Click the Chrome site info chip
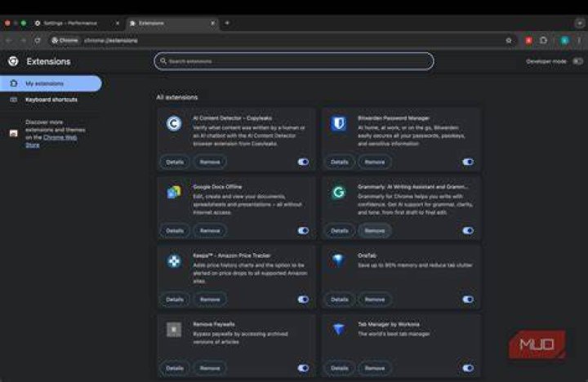588x382 pixels. click(x=65, y=41)
